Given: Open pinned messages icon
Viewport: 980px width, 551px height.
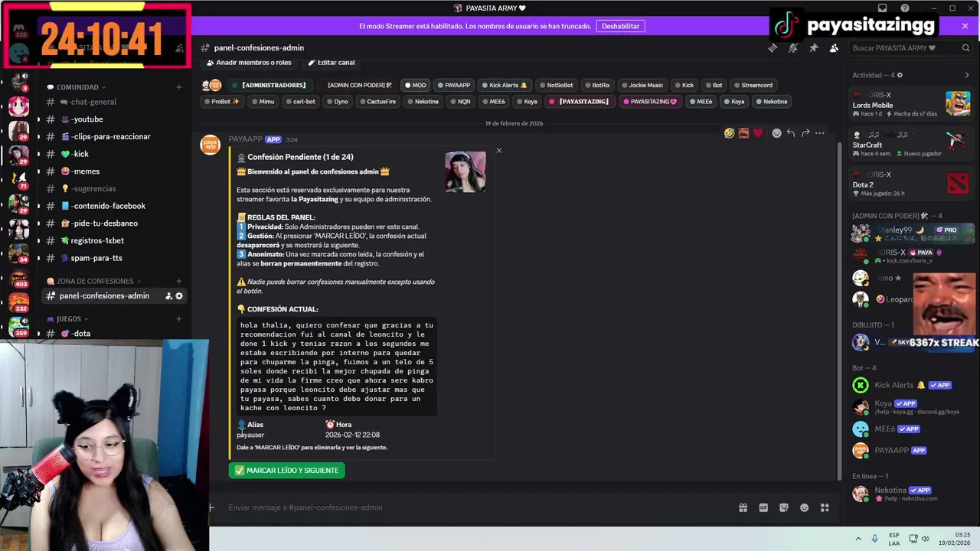Looking at the screenshot, I should (x=814, y=47).
